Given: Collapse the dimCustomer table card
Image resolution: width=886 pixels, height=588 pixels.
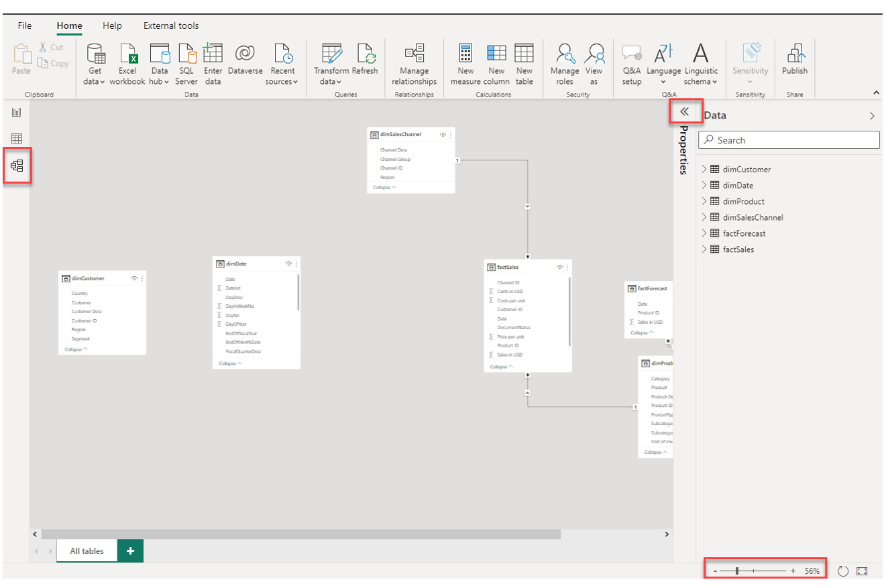Looking at the screenshot, I should 76,349.
